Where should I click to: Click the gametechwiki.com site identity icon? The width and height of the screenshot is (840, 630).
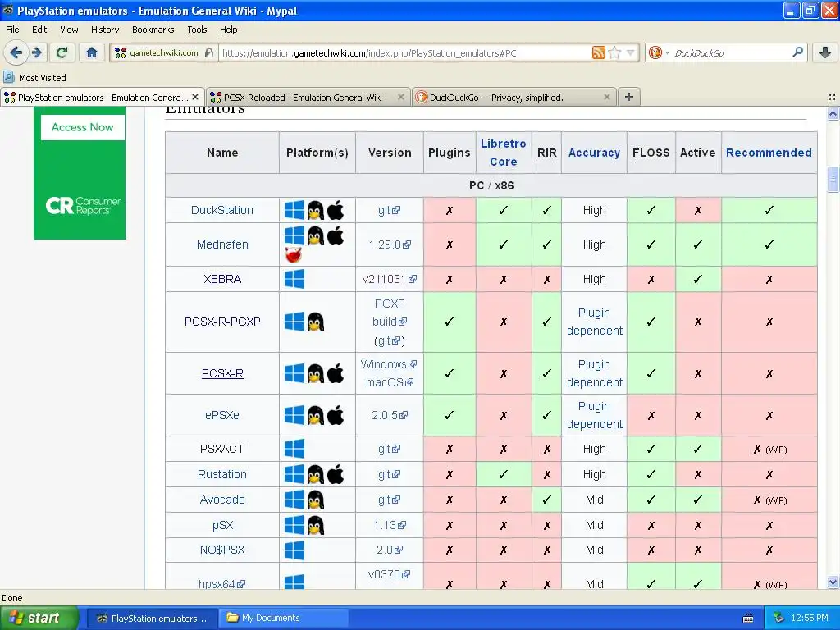[x=121, y=52]
